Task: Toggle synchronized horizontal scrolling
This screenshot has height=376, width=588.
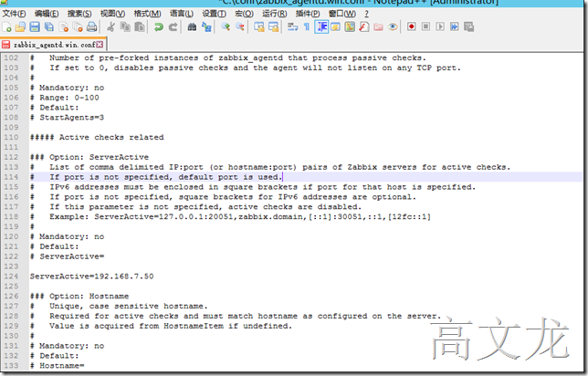Action: click(x=273, y=27)
